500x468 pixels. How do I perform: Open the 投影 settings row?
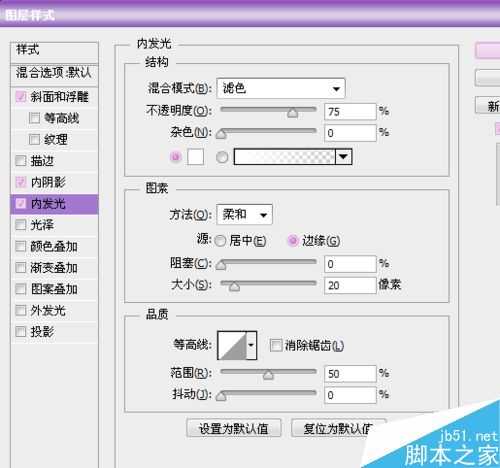pos(55,332)
